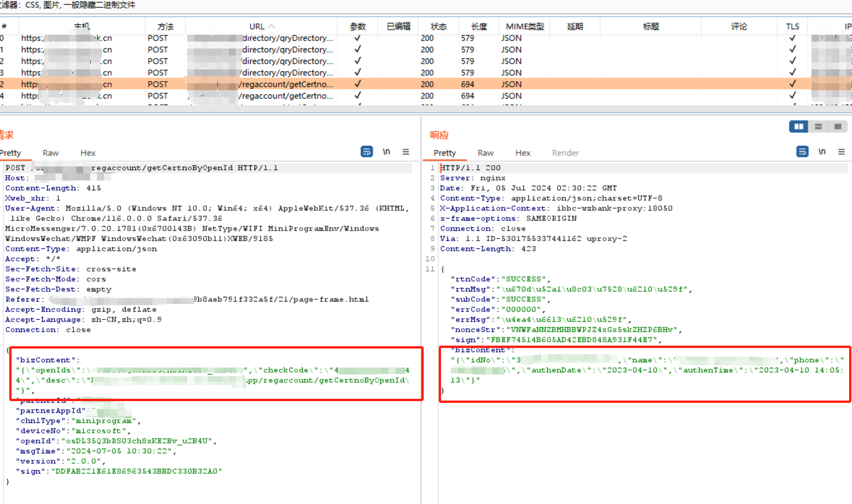
Task: Open request Raw view tab
Action: tap(51, 153)
